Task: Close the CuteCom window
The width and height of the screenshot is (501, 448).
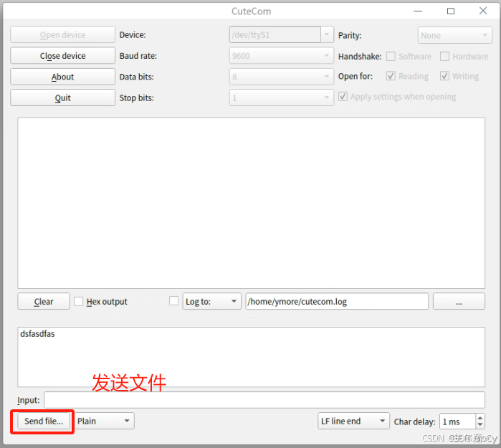Action: (x=483, y=11)
